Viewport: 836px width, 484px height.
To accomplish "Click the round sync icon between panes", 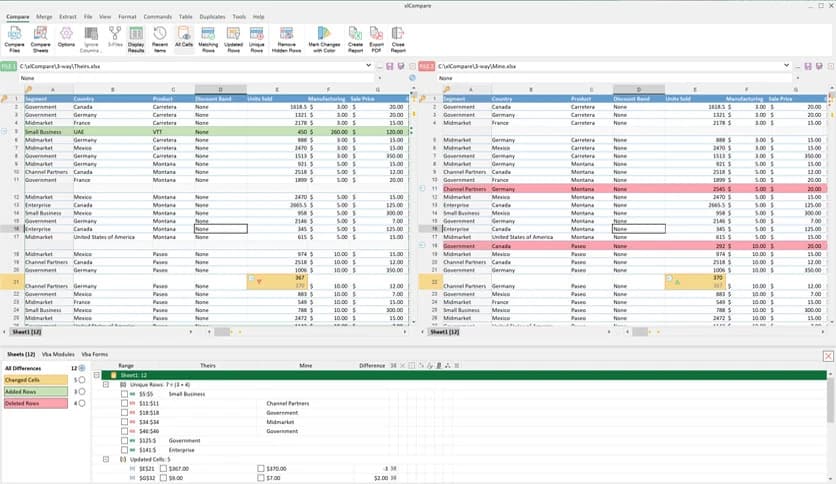I will 412,78.
